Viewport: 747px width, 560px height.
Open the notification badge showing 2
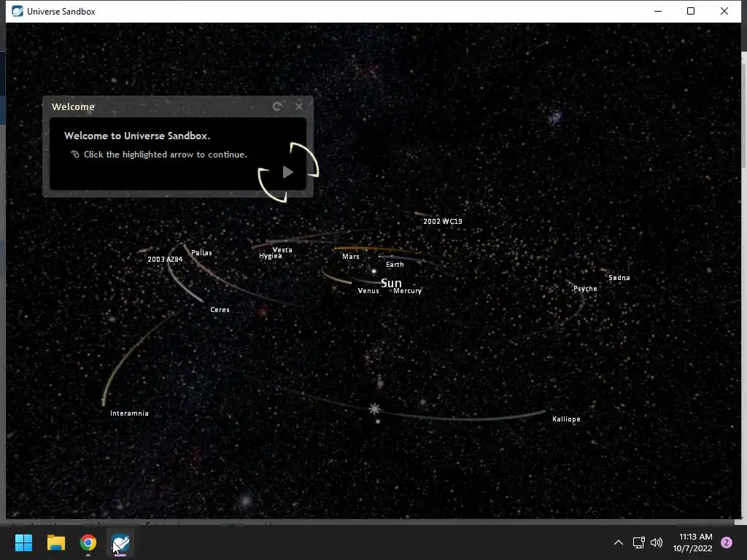tap(726, 542)
